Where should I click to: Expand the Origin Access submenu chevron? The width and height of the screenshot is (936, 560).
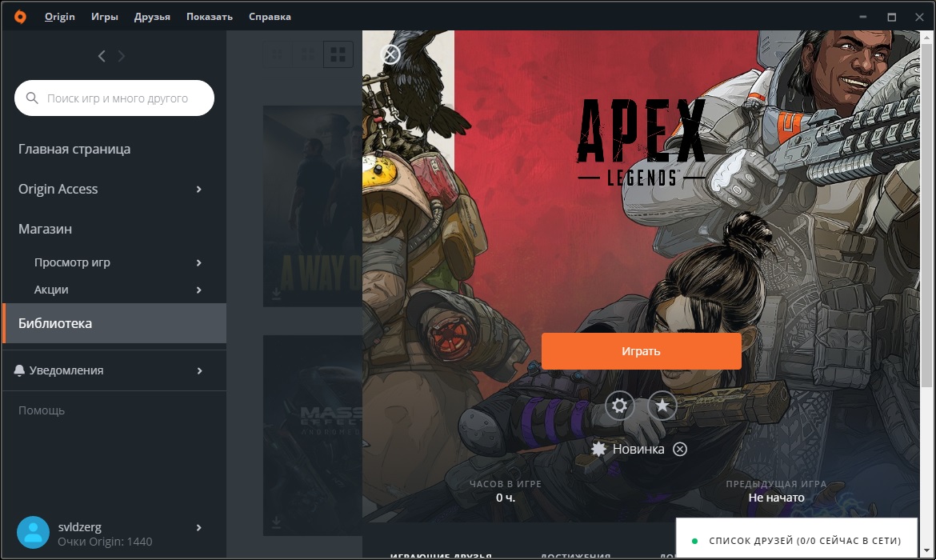coord(198,190)
